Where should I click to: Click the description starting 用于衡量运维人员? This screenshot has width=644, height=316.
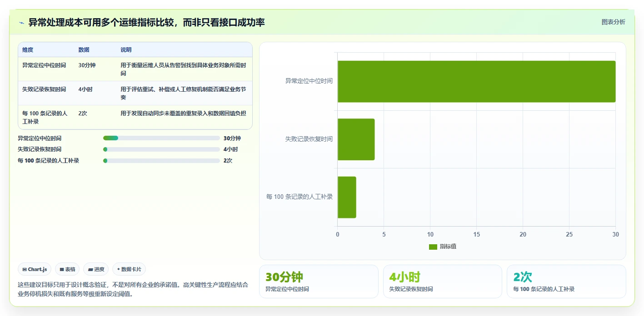click(x=184, y=69)
